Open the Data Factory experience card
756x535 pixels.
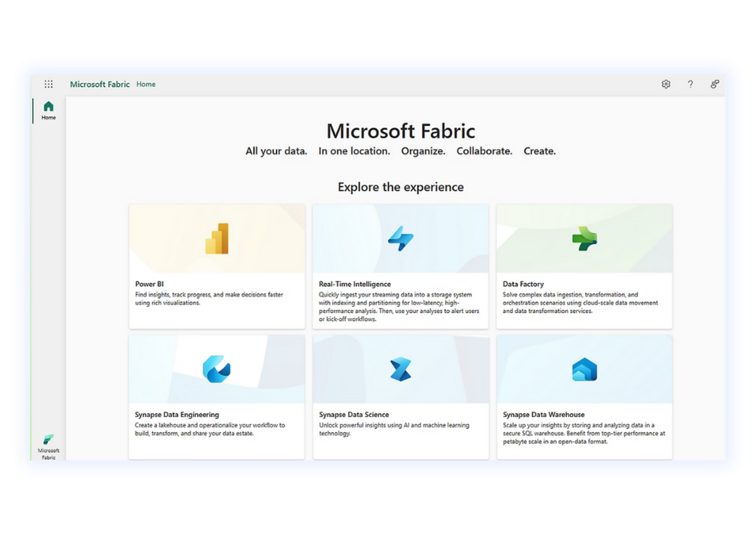tap(584, 266)
